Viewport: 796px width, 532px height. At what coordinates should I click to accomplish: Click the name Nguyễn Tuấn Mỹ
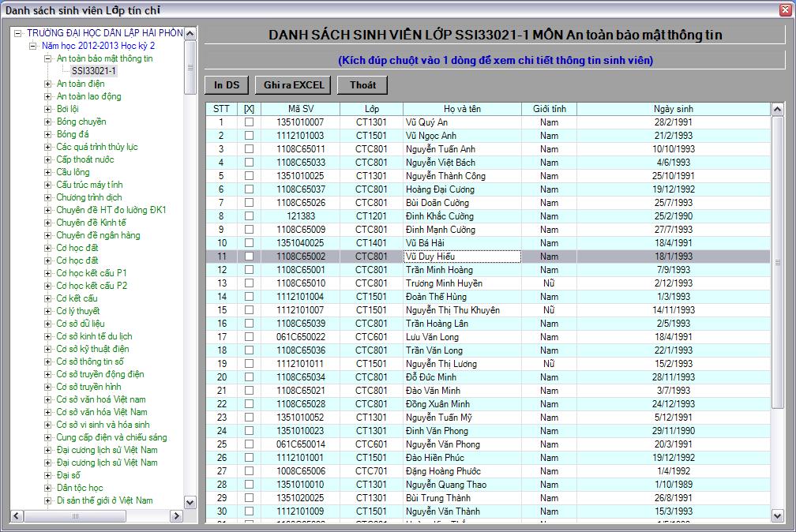[x=438, y=418]
